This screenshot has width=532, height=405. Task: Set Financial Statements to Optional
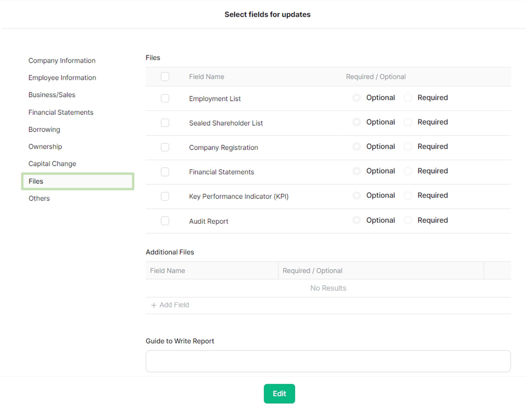tap(356, 171)
